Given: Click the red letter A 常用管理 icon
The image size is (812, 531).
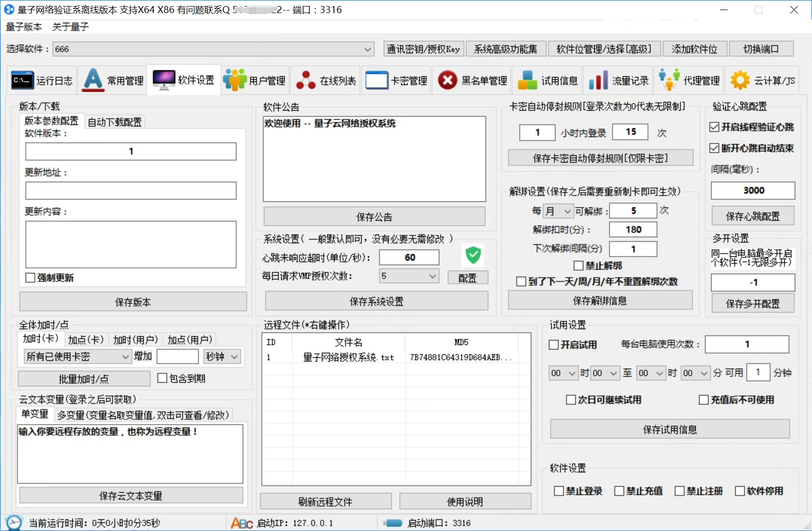Looking at the screenshot, I should coord(93,80).
